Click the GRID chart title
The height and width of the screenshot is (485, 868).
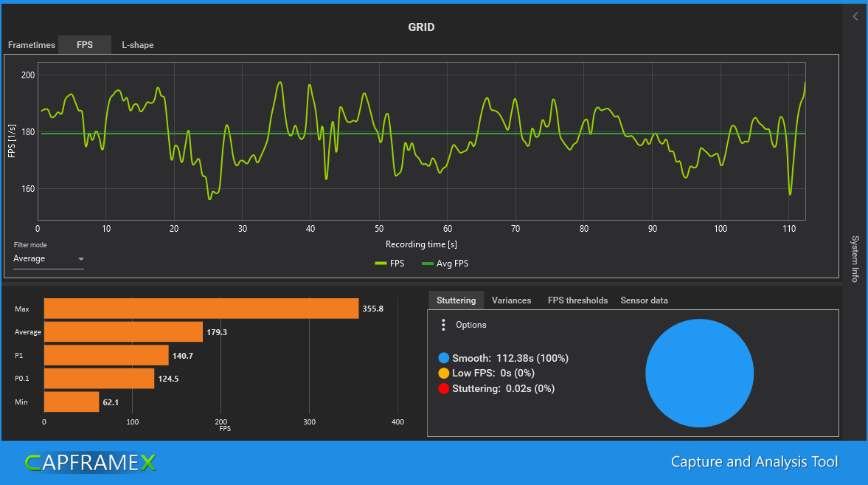(421, 27)
